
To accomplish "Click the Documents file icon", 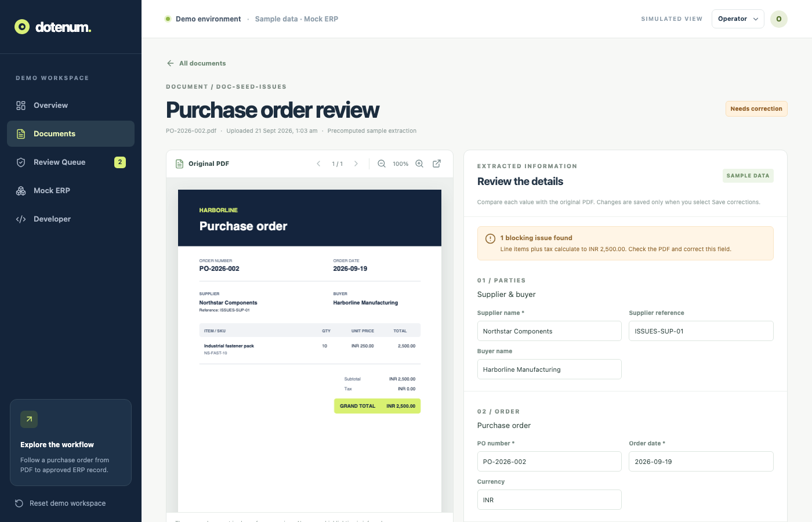I will (x=21, y=134).
